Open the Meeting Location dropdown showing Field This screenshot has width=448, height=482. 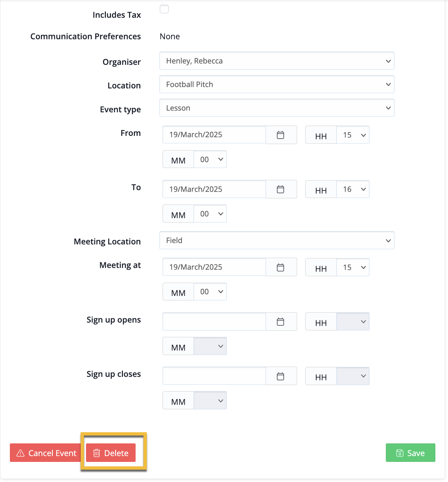(x=277, y=240)
